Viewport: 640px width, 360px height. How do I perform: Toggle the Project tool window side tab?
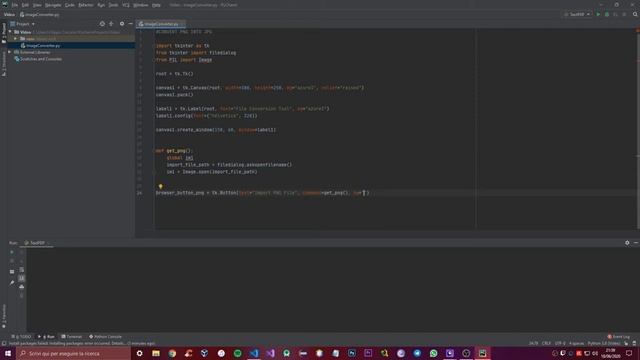4,33
